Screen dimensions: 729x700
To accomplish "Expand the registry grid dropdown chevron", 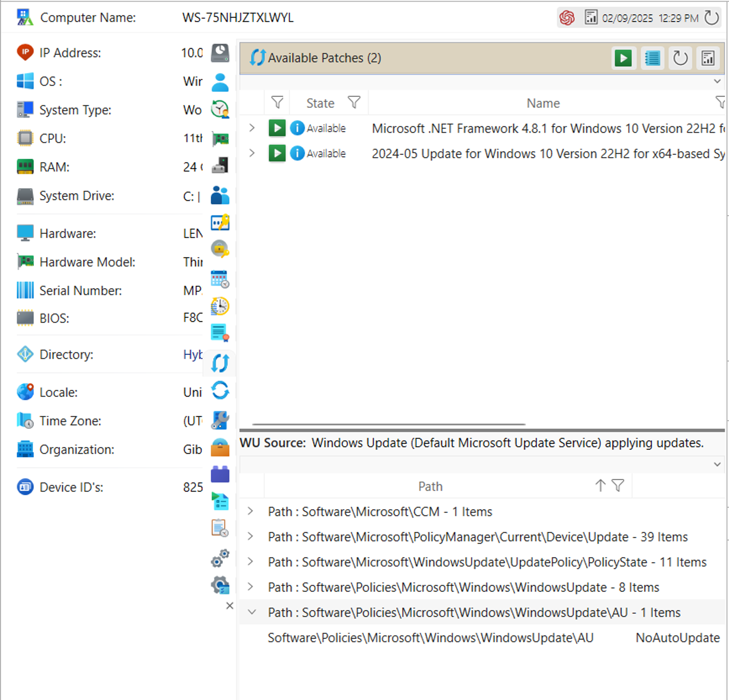I will coord(717,464).
